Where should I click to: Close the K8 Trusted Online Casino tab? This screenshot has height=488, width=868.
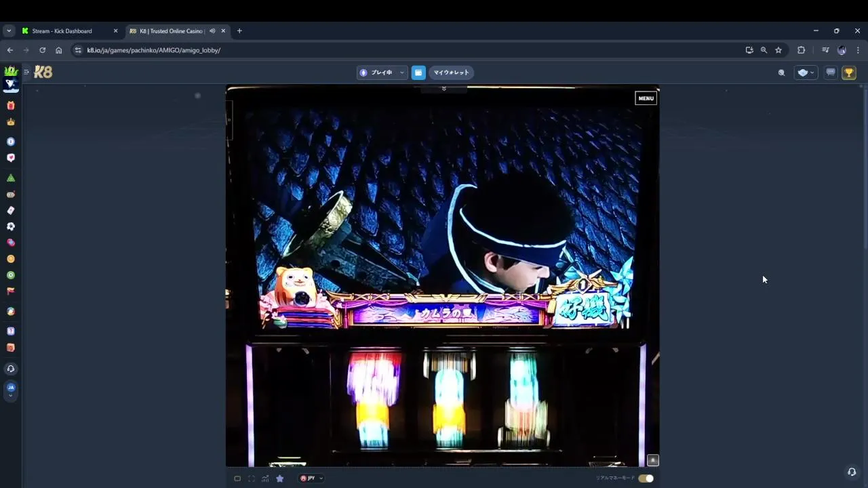(223, 30)
